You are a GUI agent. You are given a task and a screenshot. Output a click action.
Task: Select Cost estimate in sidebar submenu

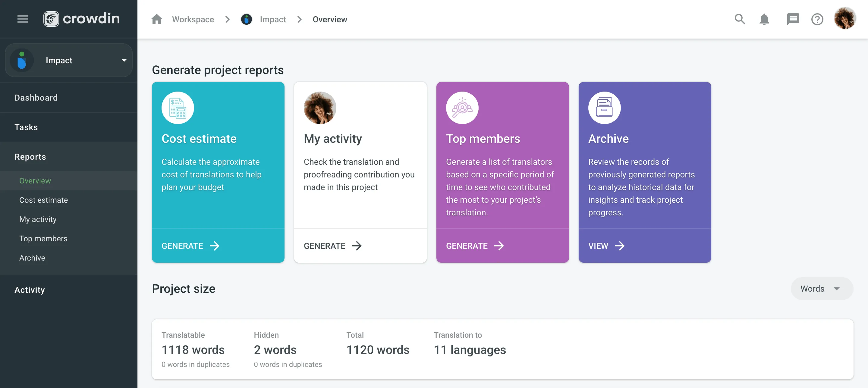pos(69,200)
